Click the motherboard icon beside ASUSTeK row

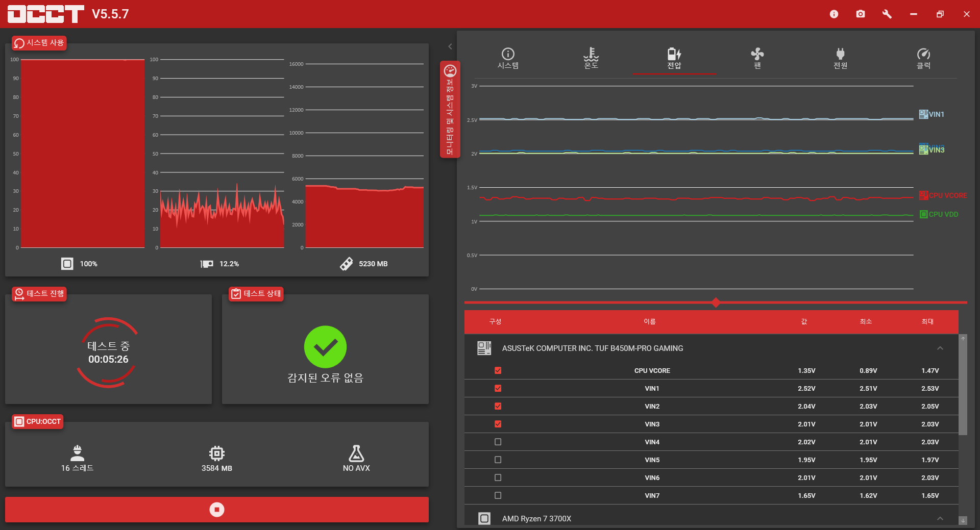tap(484, 348)
